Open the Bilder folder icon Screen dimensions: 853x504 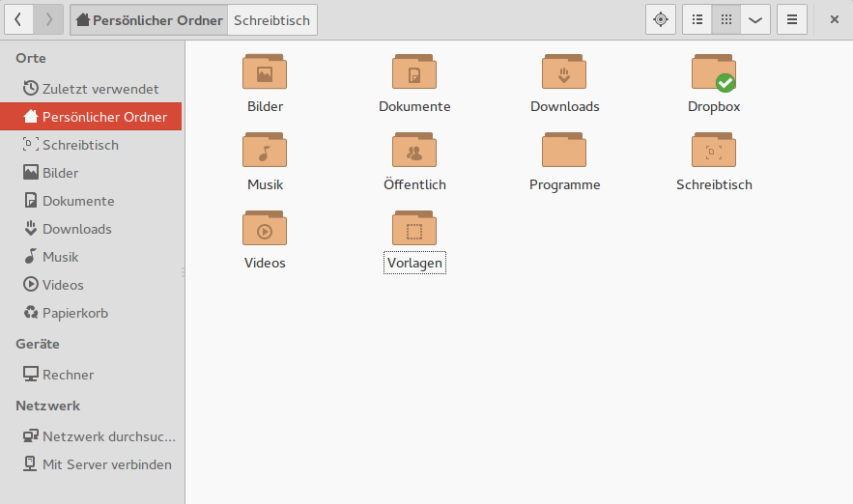[265, 72]
